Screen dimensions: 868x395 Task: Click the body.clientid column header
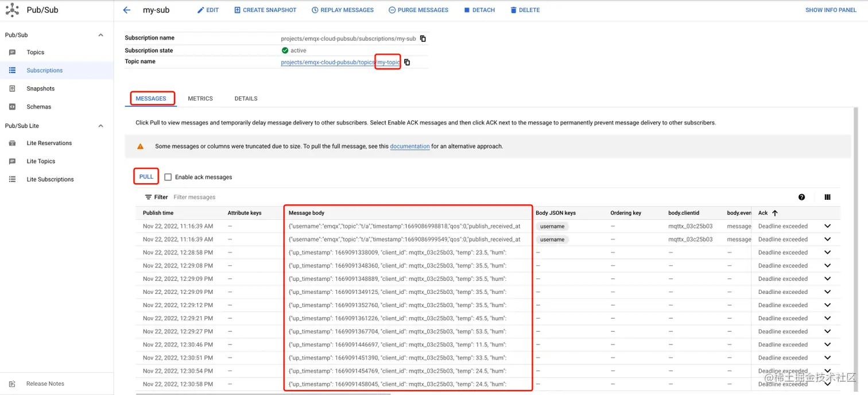[x=684, y=213]
